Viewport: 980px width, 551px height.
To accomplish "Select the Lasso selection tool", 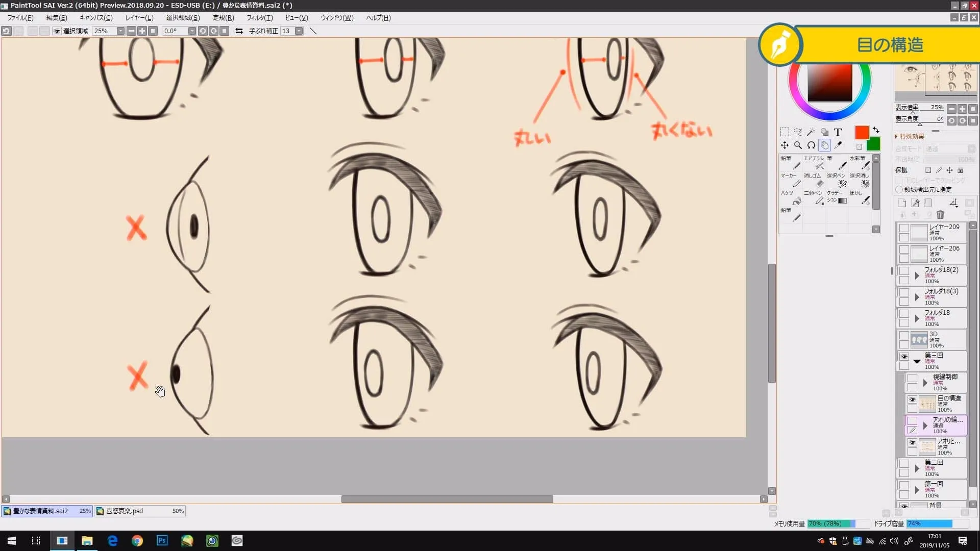I will [798, 132].
